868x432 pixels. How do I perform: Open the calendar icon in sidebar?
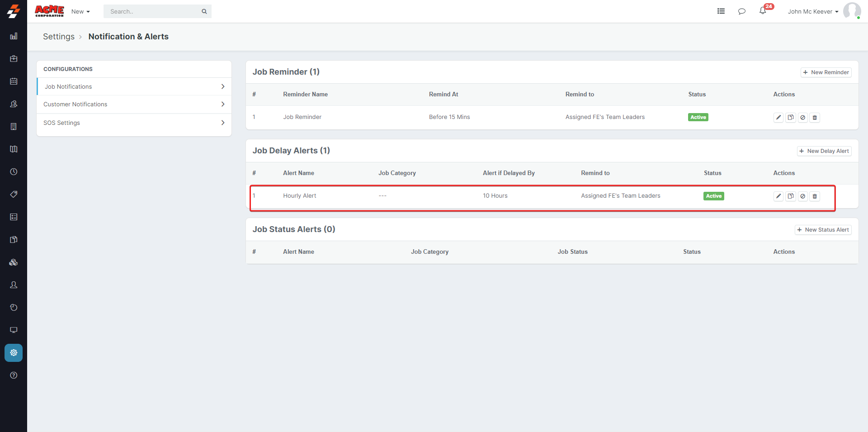pos(14,81)
